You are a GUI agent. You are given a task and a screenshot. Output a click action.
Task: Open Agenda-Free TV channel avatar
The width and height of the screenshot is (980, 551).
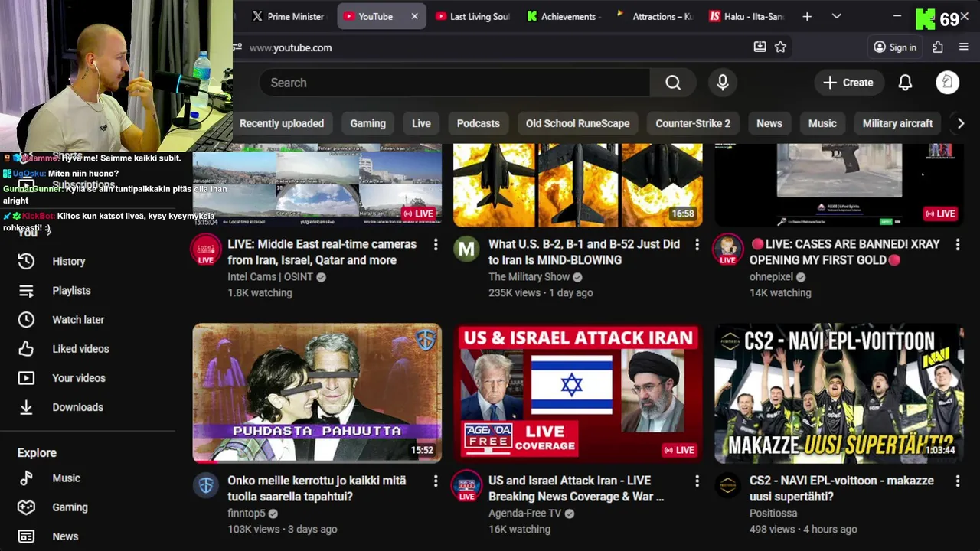(467, 485)
